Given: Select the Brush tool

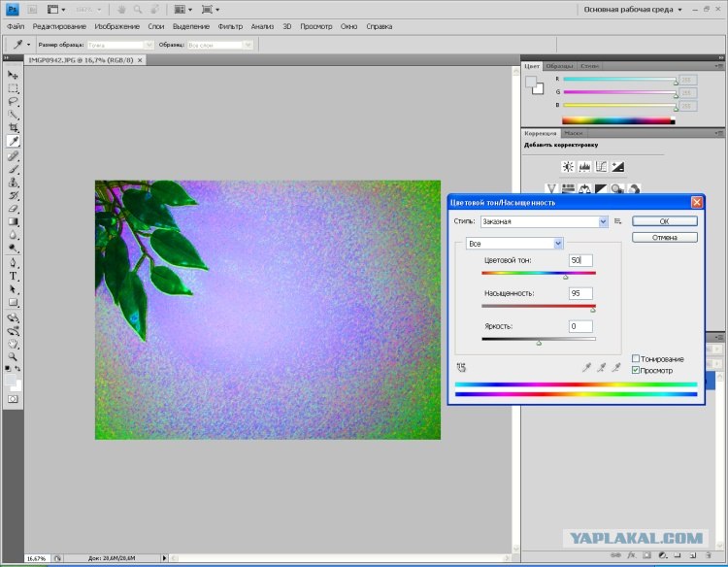Looking at the screenshot, I should tap(13, 169).
